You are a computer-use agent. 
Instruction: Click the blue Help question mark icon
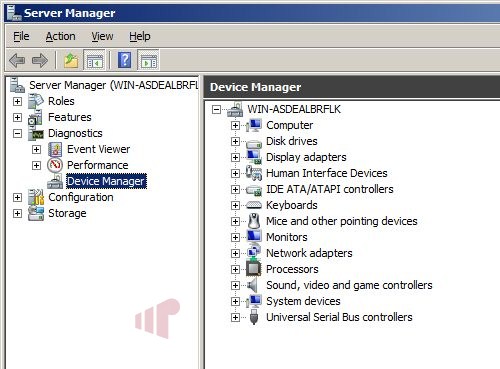pos(124,60)
